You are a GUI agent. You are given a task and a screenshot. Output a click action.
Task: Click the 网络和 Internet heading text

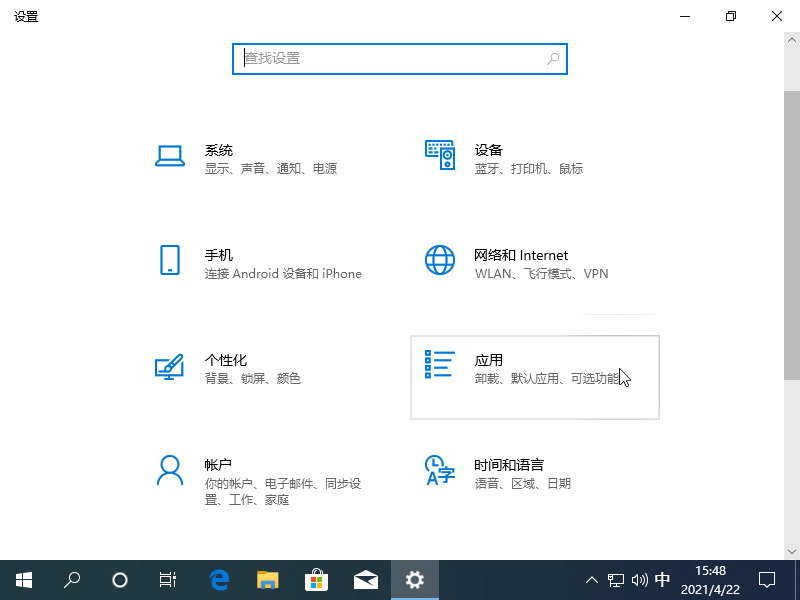pos(521,255)
